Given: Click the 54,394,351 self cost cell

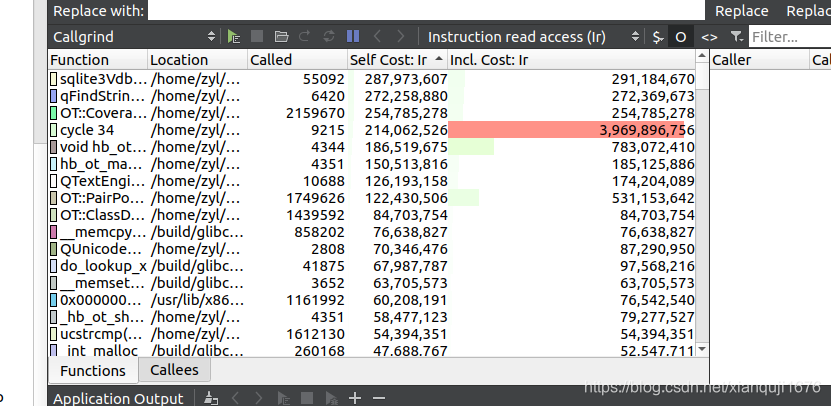Looking at the screenshot, I should coord(397,334).
